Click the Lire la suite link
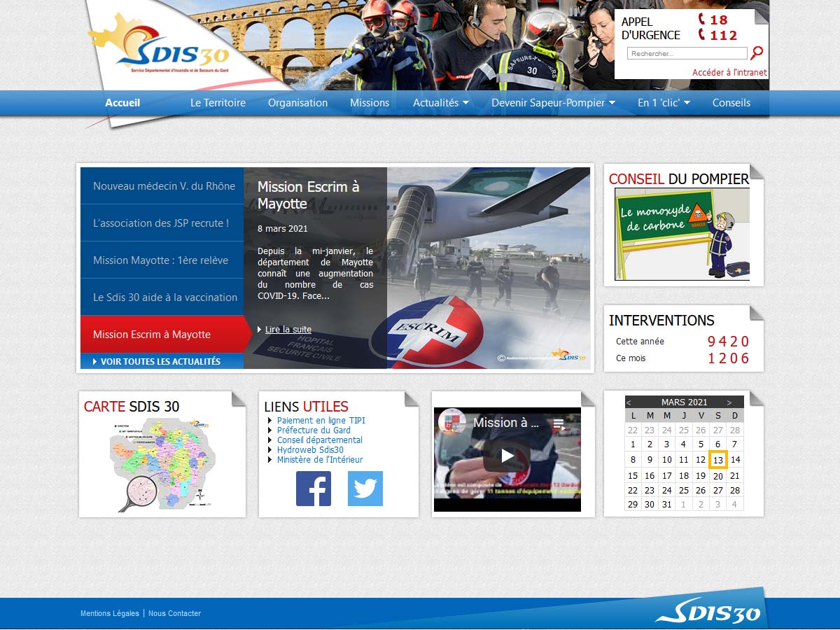Screen dimensions: 840x630 tap(288, 330)
